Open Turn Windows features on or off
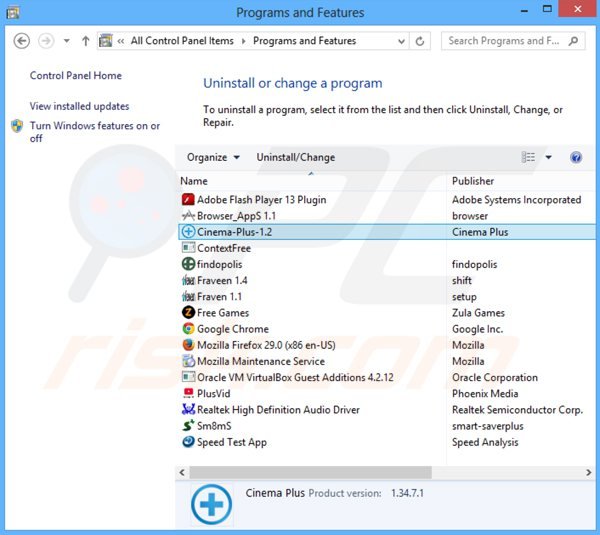 pos(95,132)
